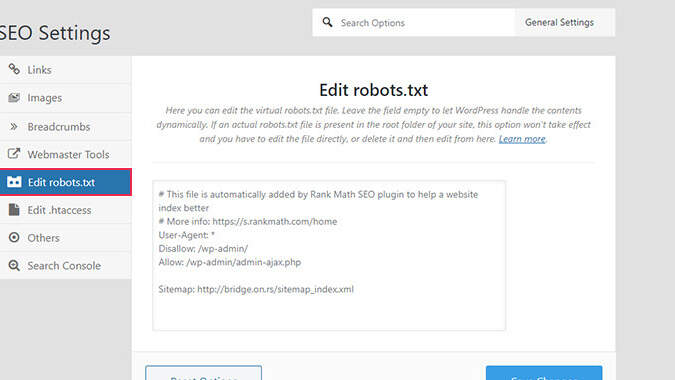Click the Reset Options button
The image size is (675, 380).
204,373
